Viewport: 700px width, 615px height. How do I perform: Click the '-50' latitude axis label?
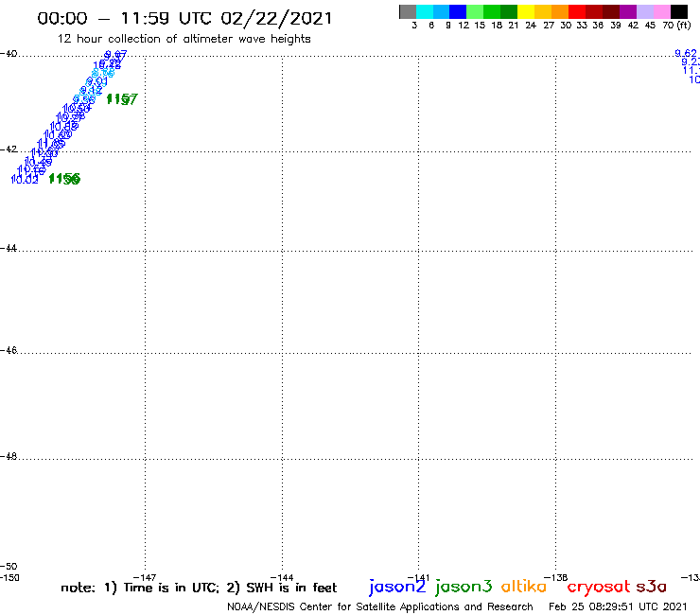pos(9,567)
